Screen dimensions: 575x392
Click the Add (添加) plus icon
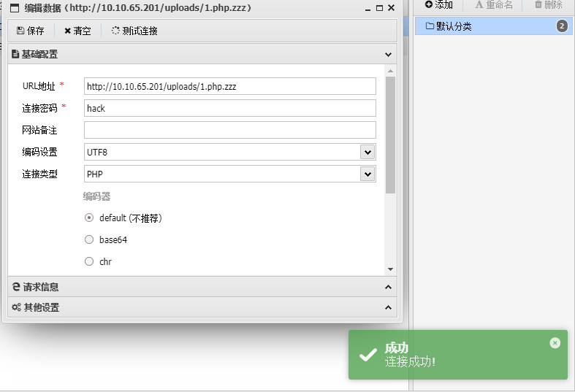438,4
